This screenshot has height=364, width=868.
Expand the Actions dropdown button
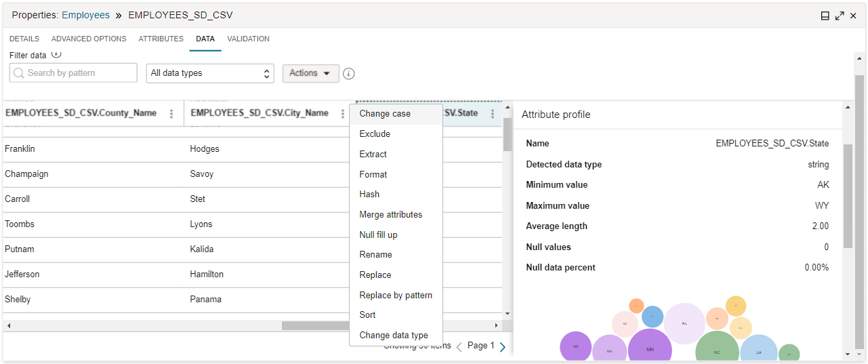pyautogui.click(x=310, y=73)
